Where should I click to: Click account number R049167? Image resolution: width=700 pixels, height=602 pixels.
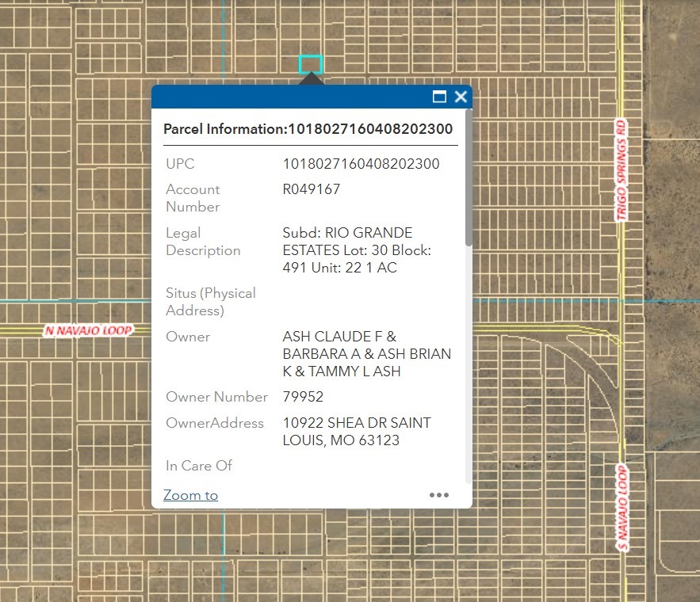(x=312, y=189)
